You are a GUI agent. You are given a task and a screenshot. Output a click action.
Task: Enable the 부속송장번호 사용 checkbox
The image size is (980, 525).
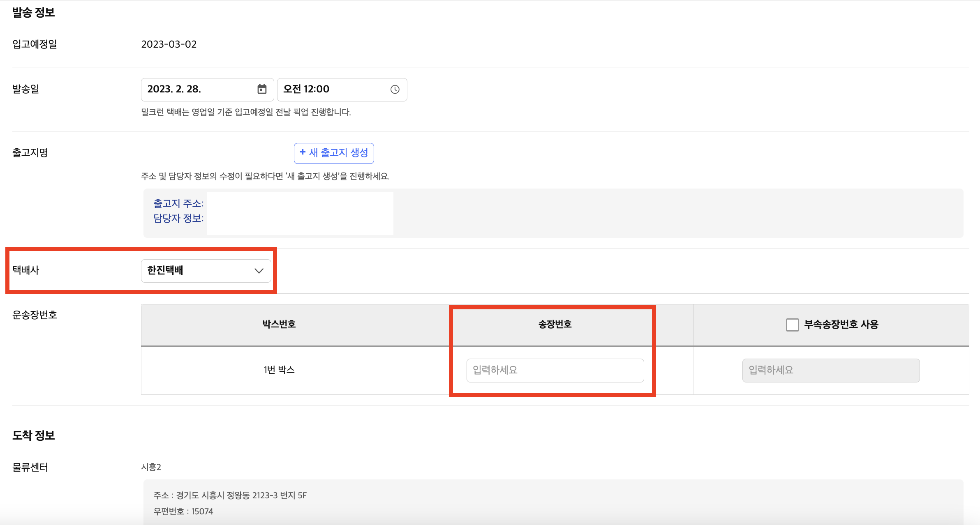(792, 325)
